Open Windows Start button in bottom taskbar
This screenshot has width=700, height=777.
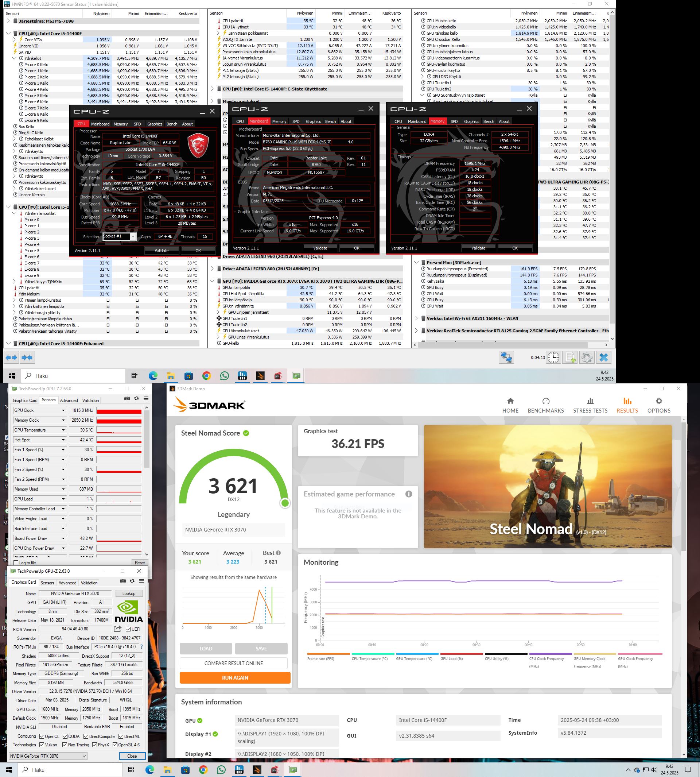tap(8, 769)
